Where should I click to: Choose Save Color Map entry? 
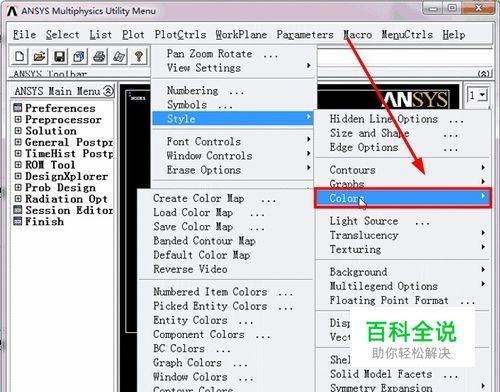225,227
